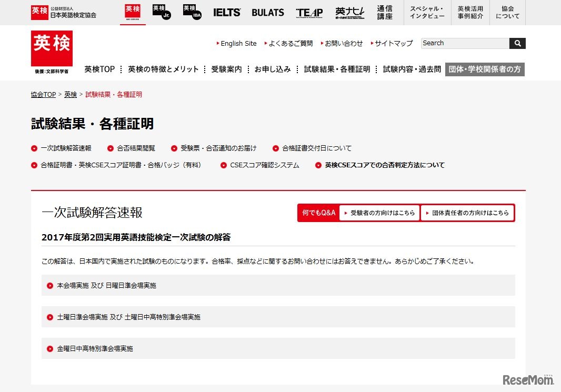Screen dimensions: 561x392
Task: Click the 団体・学校関係者の方 button
Action: (x=485, y=69)
